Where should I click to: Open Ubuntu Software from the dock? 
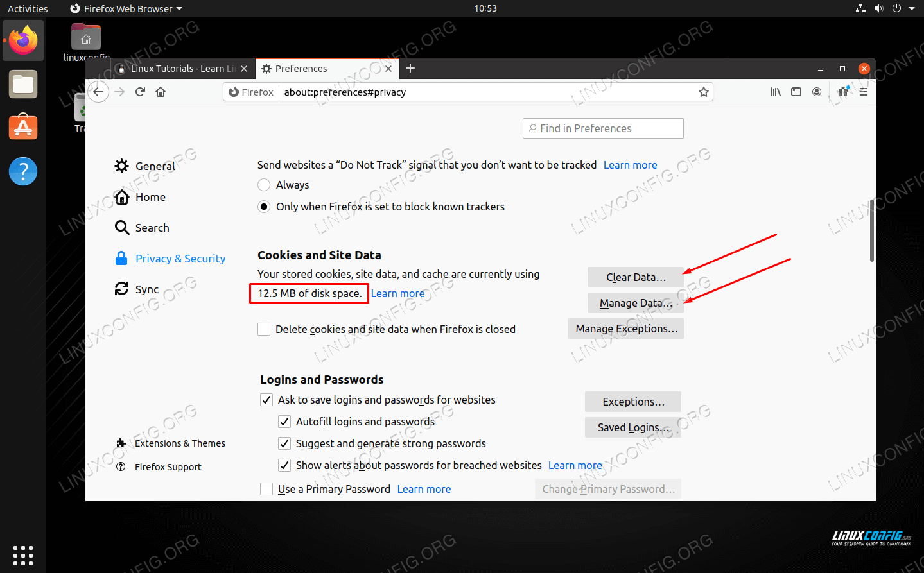click(x=23, y=127)
